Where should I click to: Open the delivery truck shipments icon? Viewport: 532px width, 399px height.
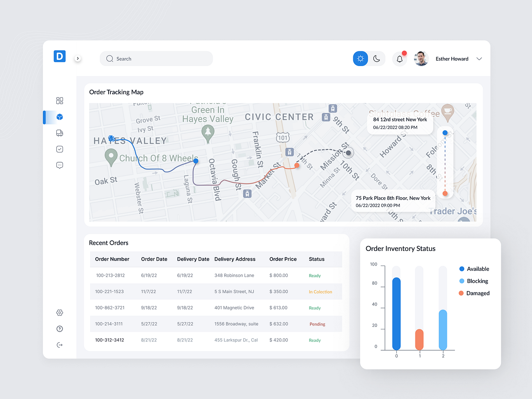point(59,133)
